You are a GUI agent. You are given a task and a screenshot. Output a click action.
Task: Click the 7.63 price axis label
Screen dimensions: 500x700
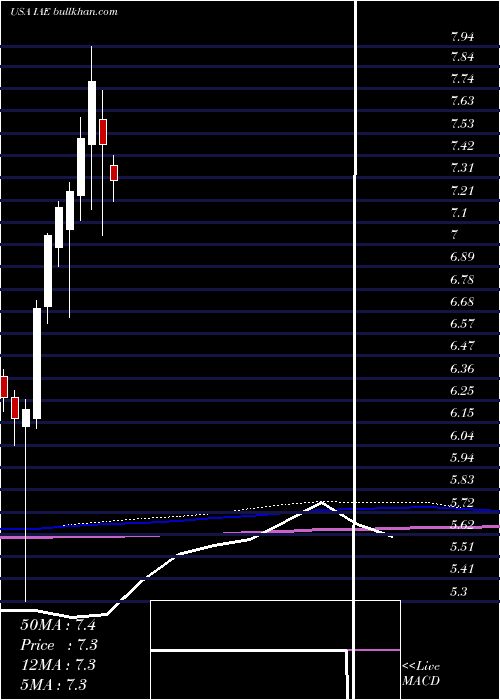coord(462,101)
